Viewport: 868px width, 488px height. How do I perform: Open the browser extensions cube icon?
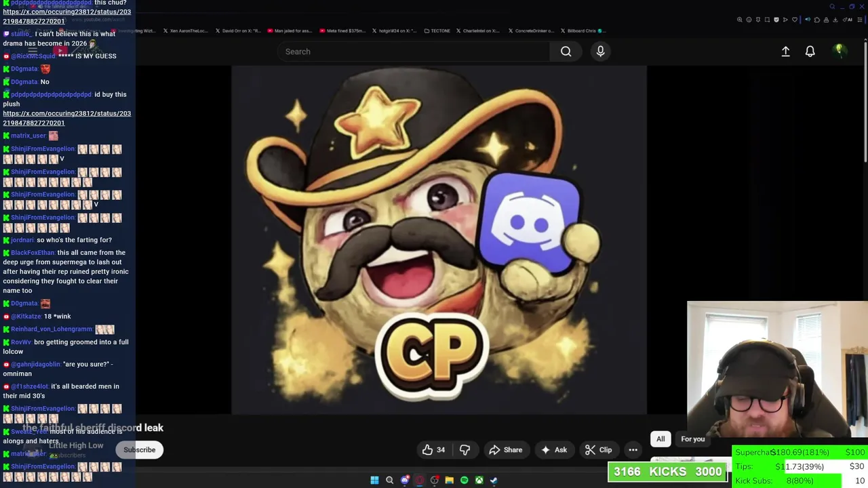(817, 20)
